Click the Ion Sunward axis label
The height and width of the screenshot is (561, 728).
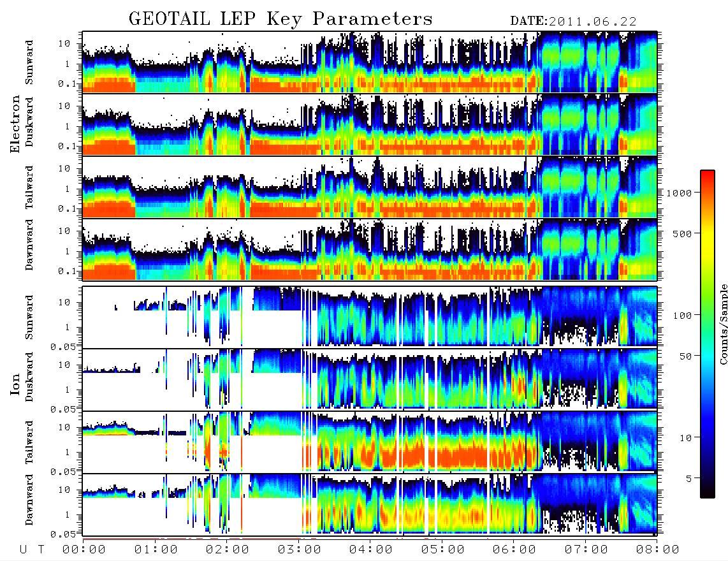click(29, 317)
